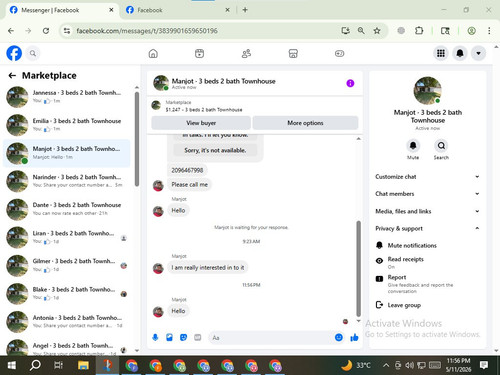Type in the Aa message field
The width and height of the screenshot is (500, 375).
[271, 338]
